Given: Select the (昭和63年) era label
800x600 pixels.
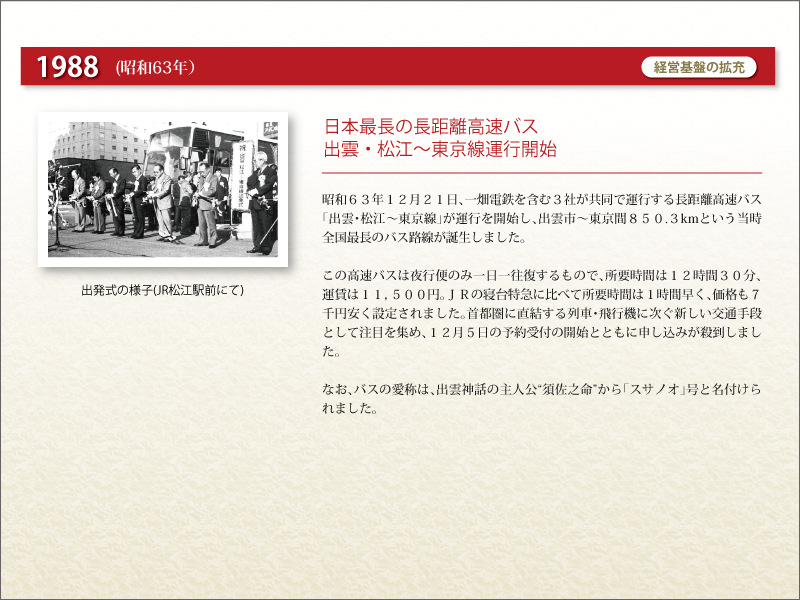Looking at the screenshot, I should tap(154, 67).
